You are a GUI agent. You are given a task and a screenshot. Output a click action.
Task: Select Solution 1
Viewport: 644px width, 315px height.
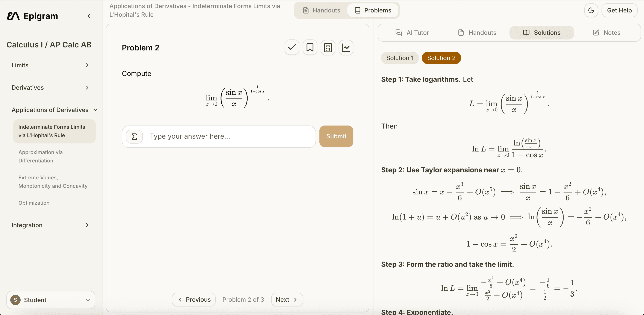[x=399, y=58]
